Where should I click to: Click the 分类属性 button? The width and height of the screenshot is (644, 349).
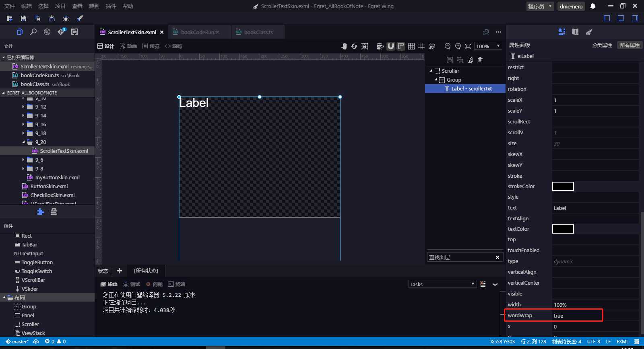click(602, 45)
